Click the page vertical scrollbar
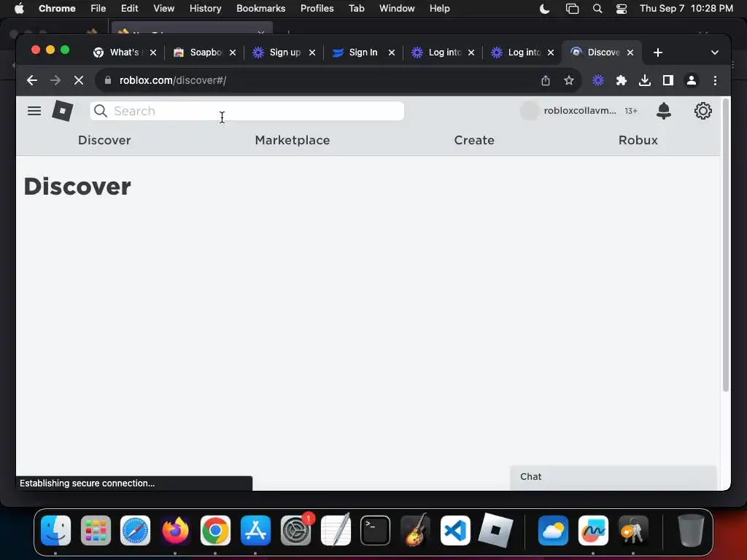This screenshot has width=747, height=560. point(726,245)
